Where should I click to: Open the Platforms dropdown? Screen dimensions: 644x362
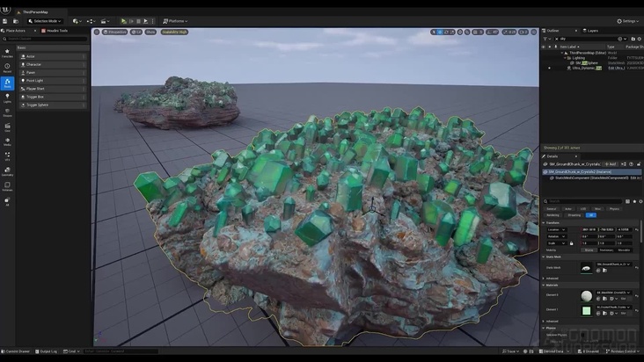point(175,21)
